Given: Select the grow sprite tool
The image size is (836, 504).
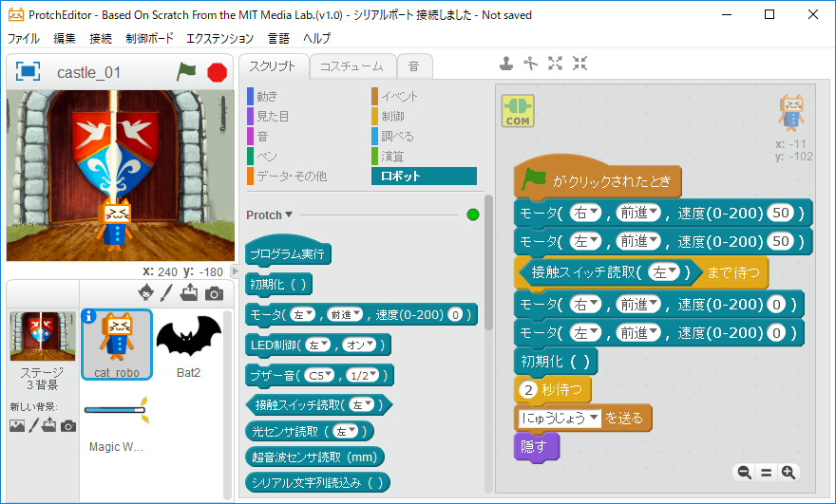Looking at the screenshot, I should click(x=555, y=64).
